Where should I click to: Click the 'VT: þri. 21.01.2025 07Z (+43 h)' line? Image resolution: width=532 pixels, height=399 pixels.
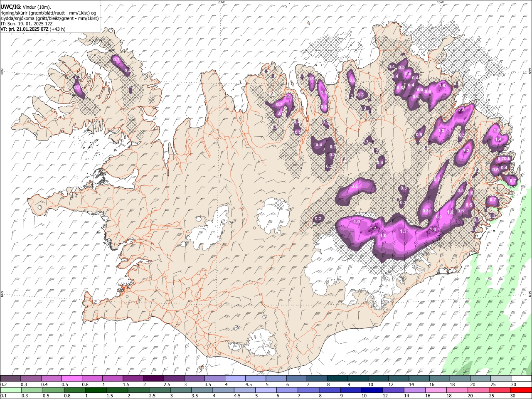(x=33, y=30)
